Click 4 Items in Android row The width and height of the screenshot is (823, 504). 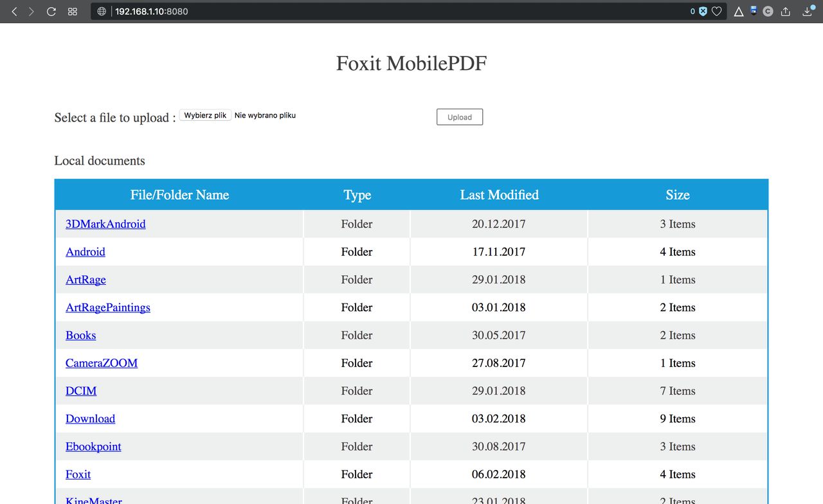pos(678,251)
